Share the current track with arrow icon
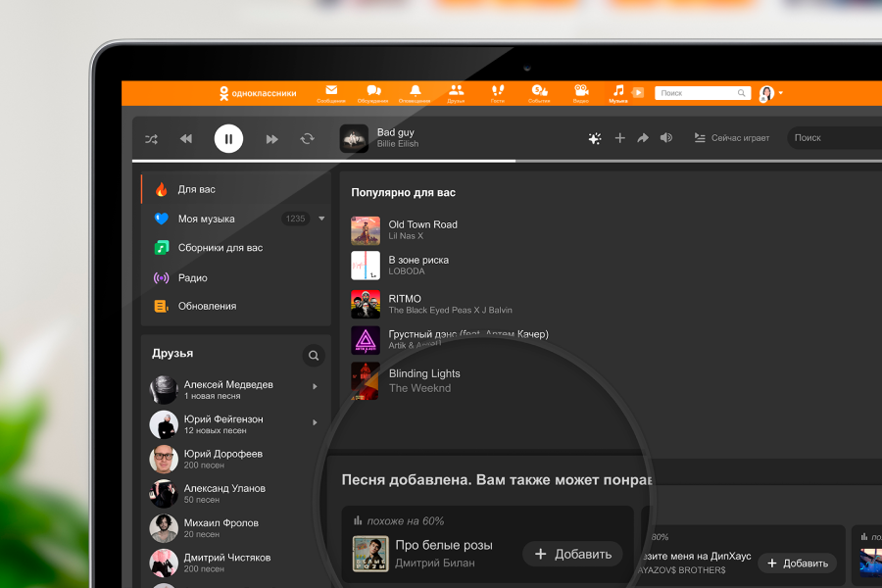 pos(643,138)
